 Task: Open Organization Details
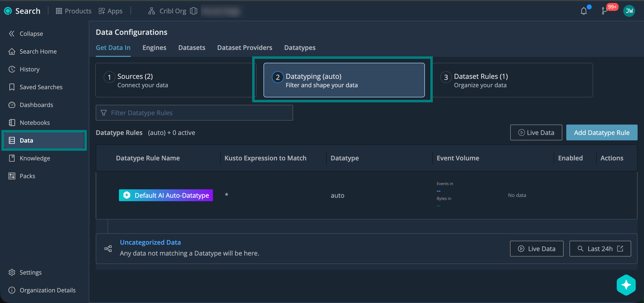coord(42,290)
